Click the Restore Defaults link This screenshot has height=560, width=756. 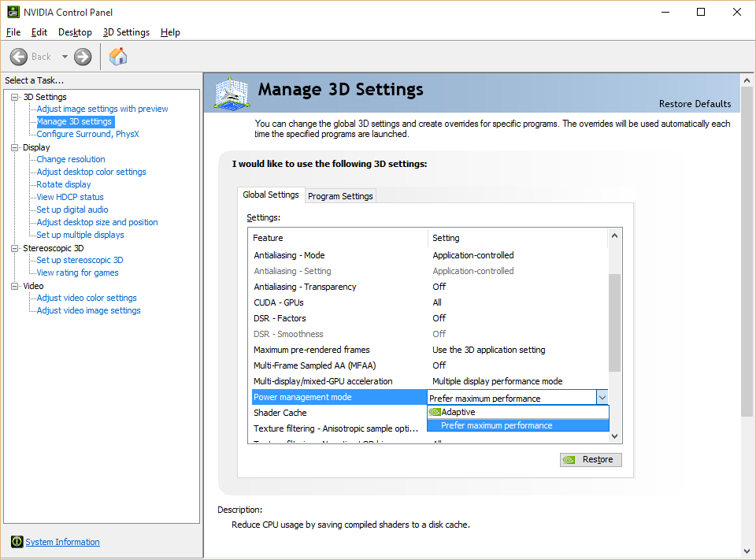(695, 104)
